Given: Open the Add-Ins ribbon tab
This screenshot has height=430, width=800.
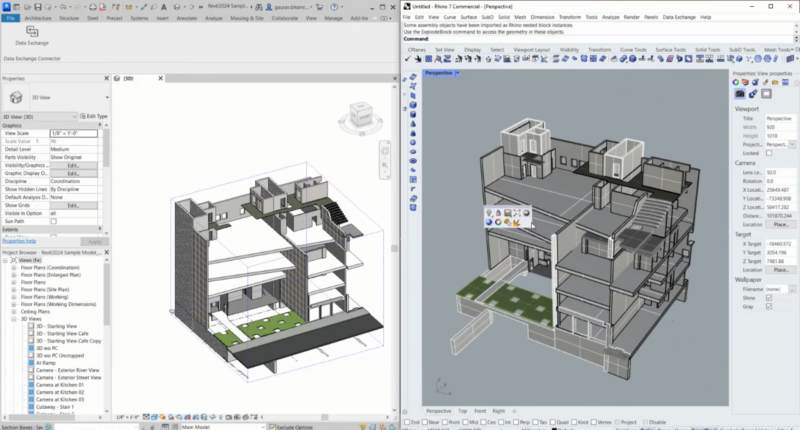Looking at the screenshot, I should (358, 17).
